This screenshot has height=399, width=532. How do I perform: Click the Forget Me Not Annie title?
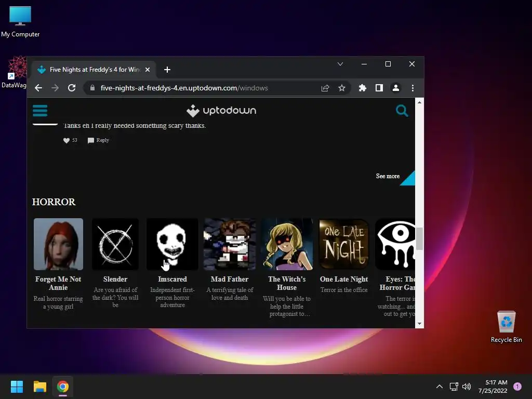pos(58,283)
